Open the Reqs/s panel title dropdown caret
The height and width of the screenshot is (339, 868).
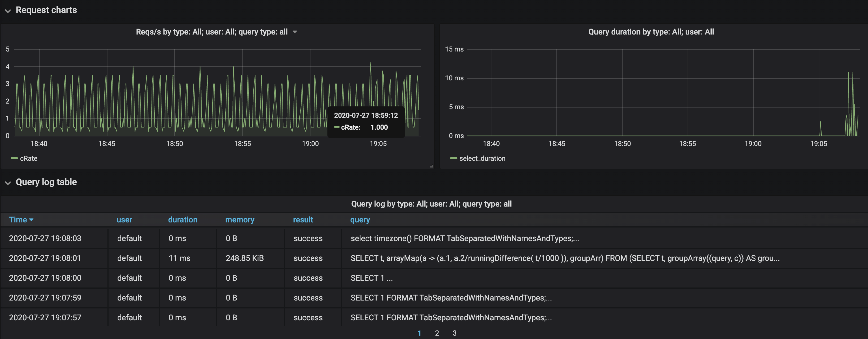coord(295,32)
